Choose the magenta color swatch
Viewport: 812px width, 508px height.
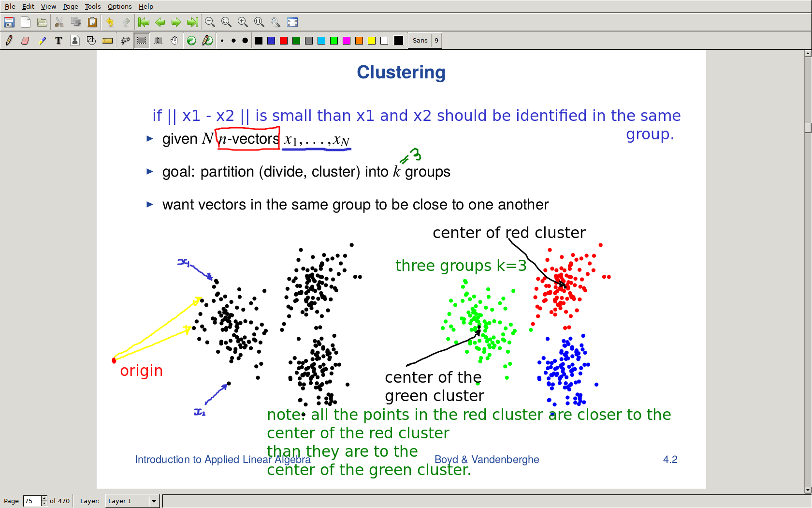click(x=347, y=41)
